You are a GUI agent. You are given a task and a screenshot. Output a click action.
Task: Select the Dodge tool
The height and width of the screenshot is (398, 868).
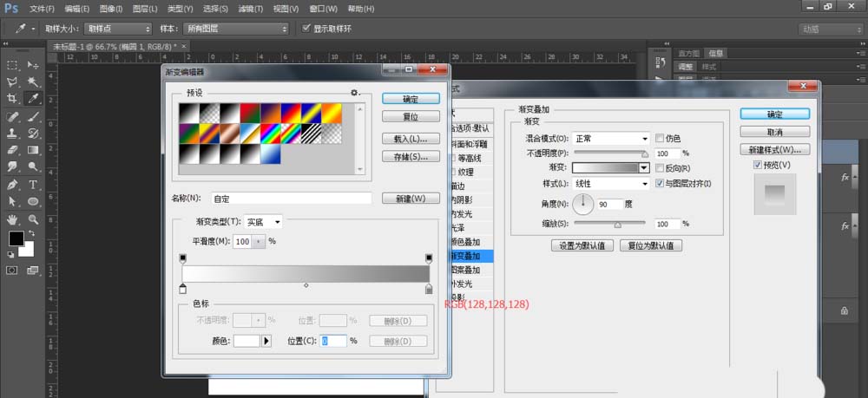[x=33, y=166]
